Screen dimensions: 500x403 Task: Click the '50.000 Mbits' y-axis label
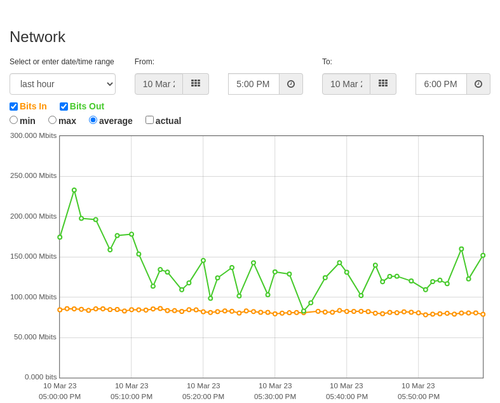coord(35,337)
